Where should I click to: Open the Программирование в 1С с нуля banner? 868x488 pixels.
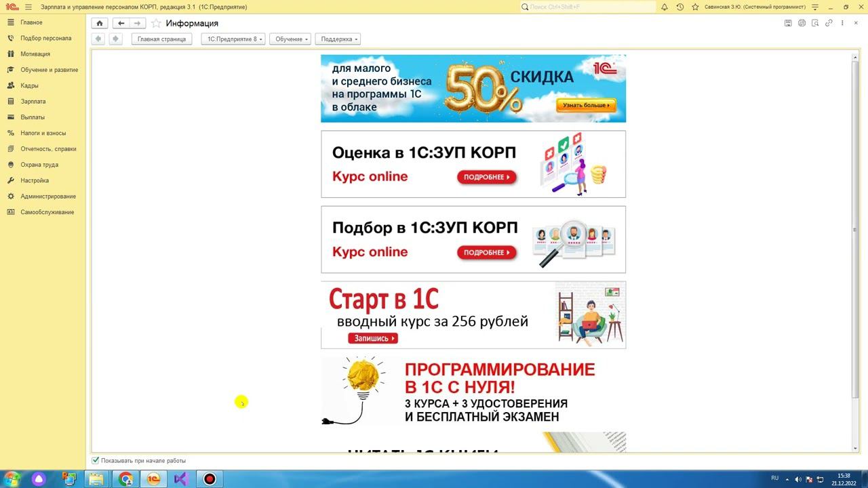tap(473, 391)
